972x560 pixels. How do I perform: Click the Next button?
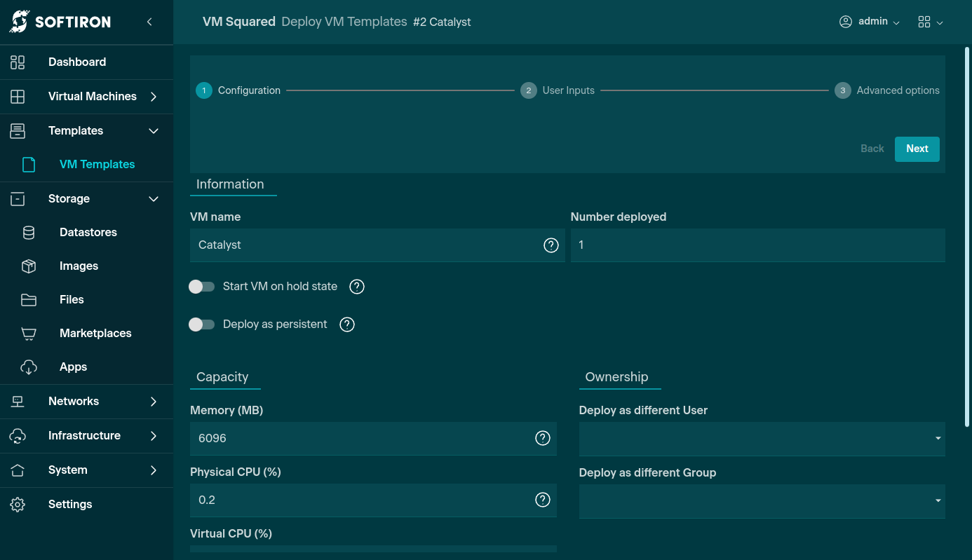pos(917,149)
